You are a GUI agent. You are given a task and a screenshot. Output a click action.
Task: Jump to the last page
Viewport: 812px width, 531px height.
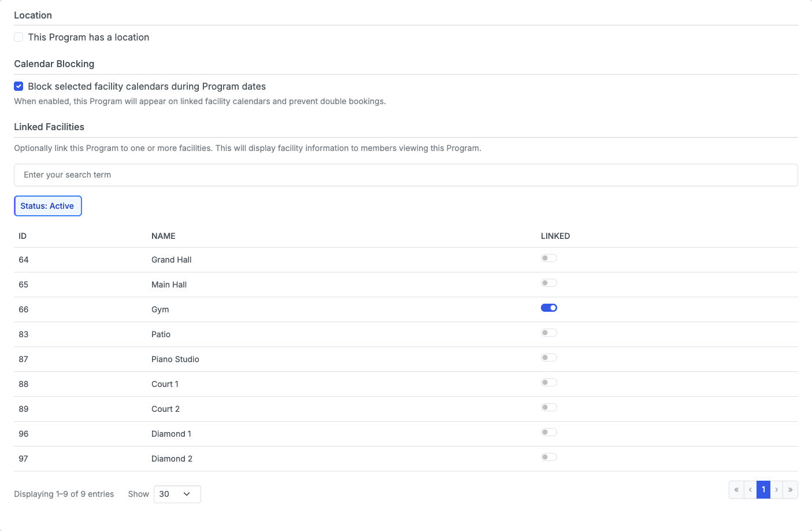pyautogui.click(x=791, y=490)
